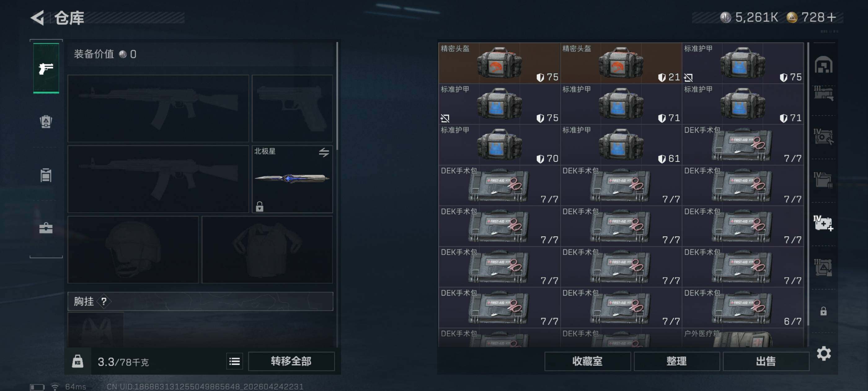
Task: Select the weapons pistol tab in left sidebar
Action: (46, 68)
